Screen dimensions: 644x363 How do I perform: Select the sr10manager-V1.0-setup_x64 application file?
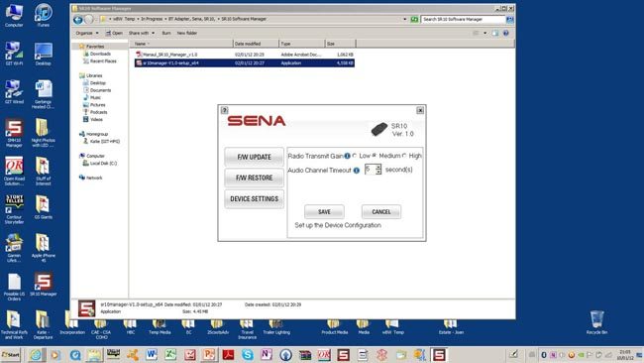245,62
